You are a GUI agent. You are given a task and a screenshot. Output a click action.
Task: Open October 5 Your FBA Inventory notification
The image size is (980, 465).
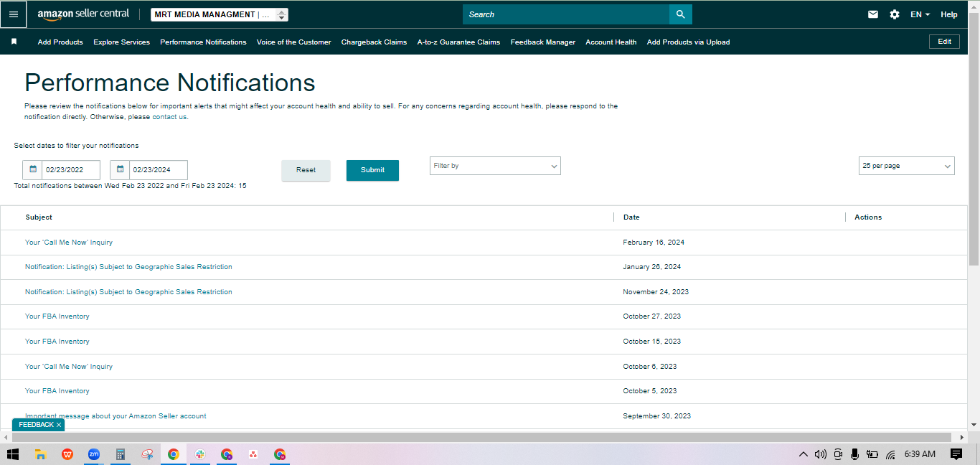[x=57, y=391]
